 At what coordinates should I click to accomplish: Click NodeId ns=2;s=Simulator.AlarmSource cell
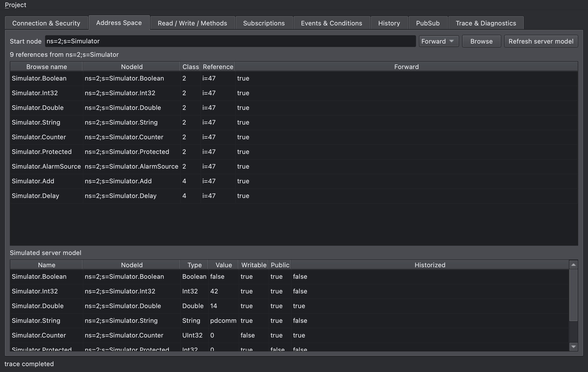coord(131,166)
